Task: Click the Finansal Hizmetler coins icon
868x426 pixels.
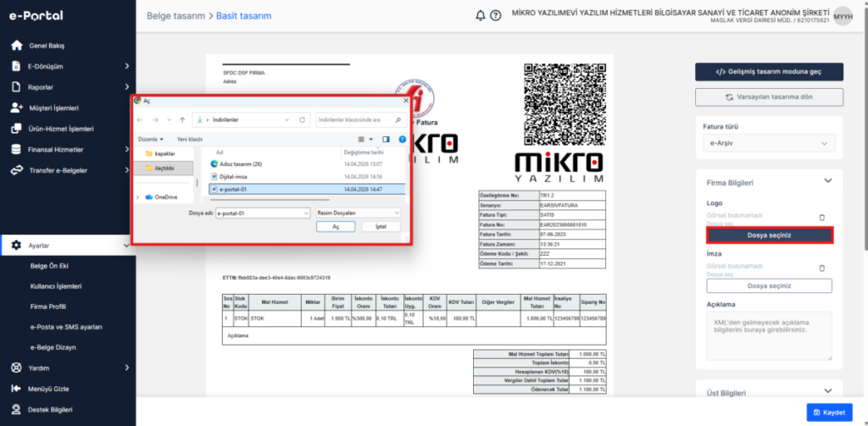Action: (x=17, y=149)
